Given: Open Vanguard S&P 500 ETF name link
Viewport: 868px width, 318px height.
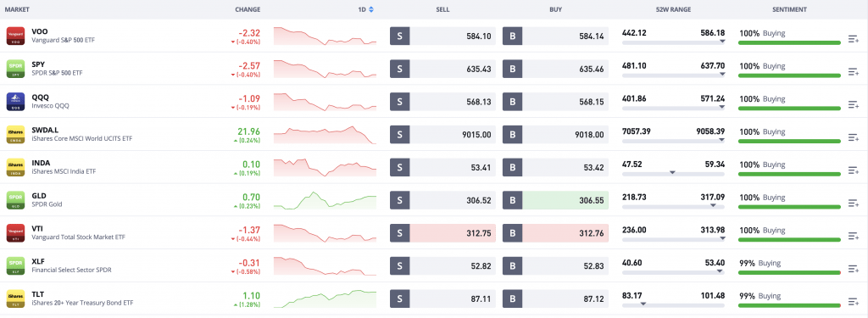Looking at the screenshot, I should coord(64,40).
